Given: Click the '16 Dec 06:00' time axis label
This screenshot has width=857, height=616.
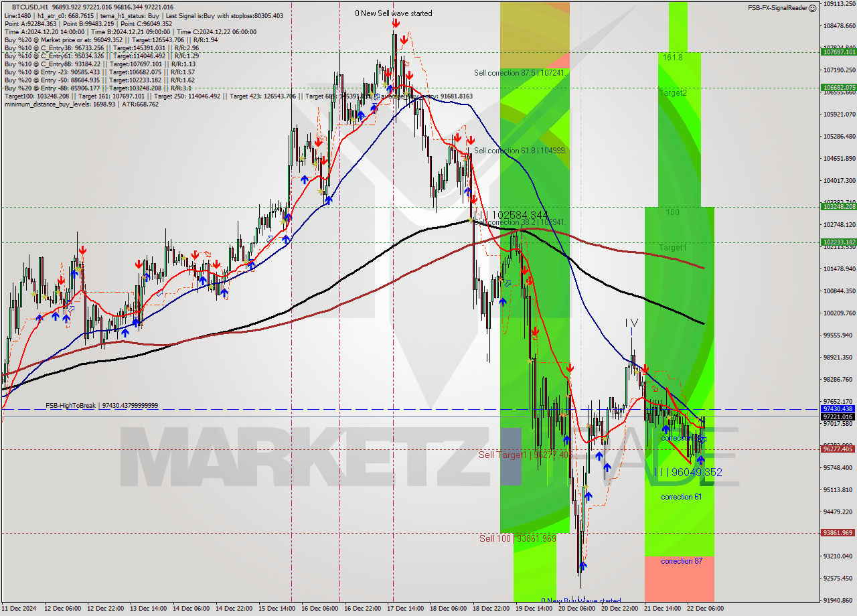Looking at the screenshot, I should point(318,609).
